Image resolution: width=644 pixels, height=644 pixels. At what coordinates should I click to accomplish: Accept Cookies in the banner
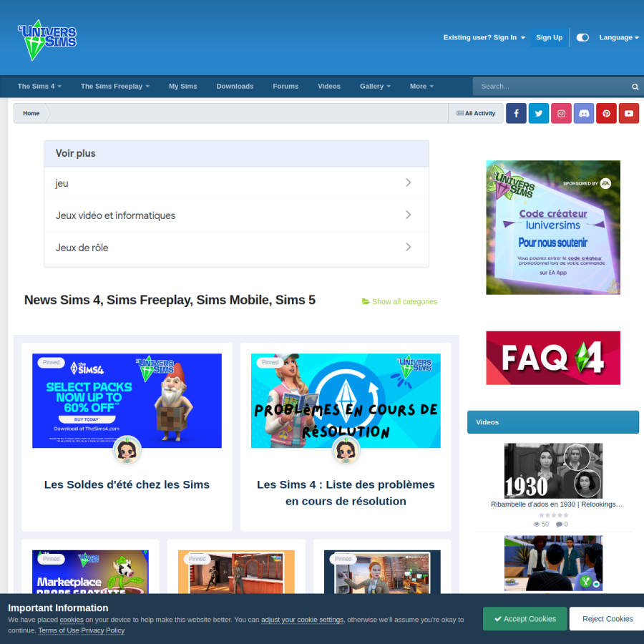(x=525, y=618)
